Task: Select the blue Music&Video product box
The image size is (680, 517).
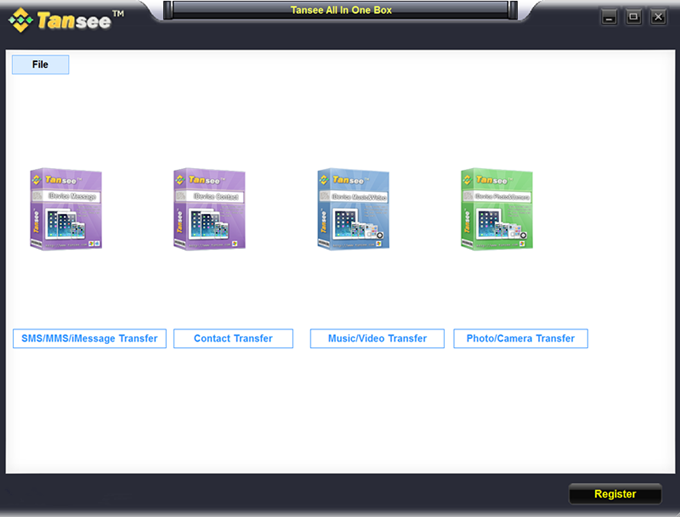Action: [353, 209]
